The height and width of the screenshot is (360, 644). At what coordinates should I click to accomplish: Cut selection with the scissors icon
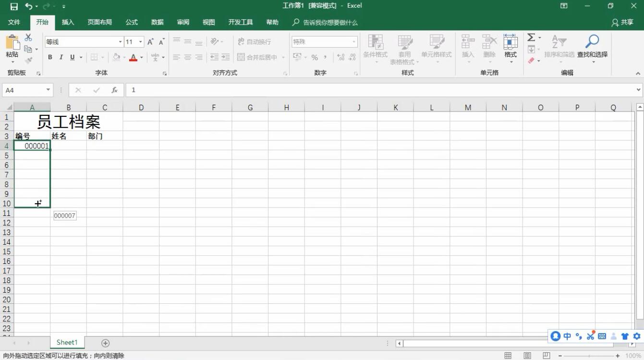tap(28, 37)
